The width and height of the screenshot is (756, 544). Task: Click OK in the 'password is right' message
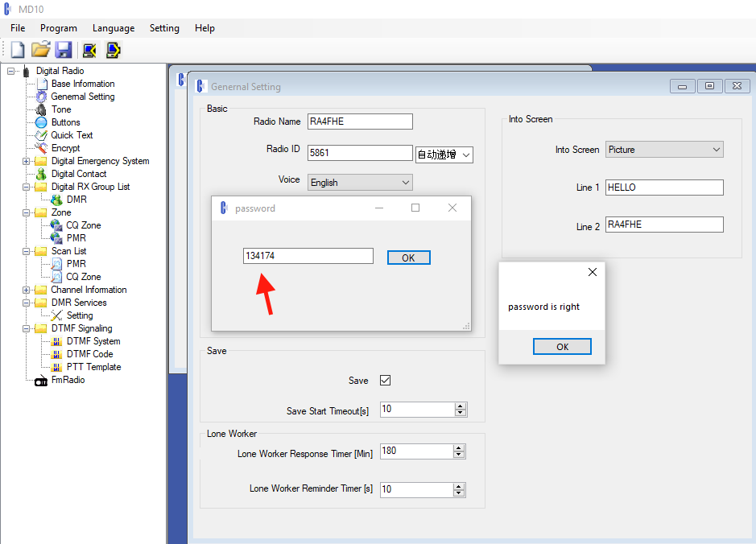point(562,347)
